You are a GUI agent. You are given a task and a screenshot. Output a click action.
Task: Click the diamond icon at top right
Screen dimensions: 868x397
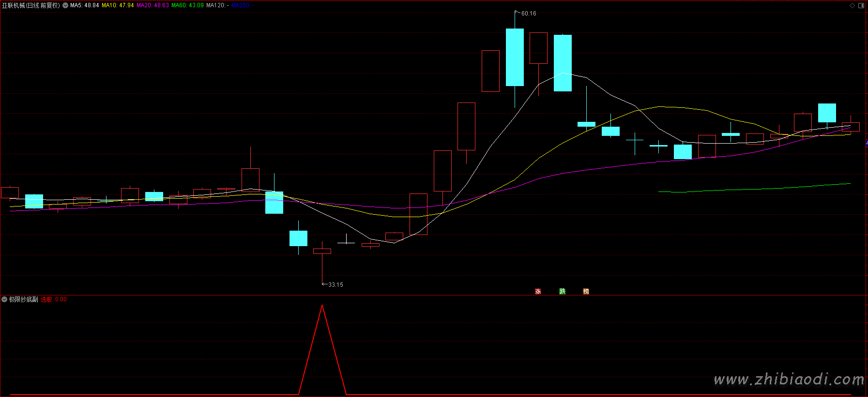852,5
